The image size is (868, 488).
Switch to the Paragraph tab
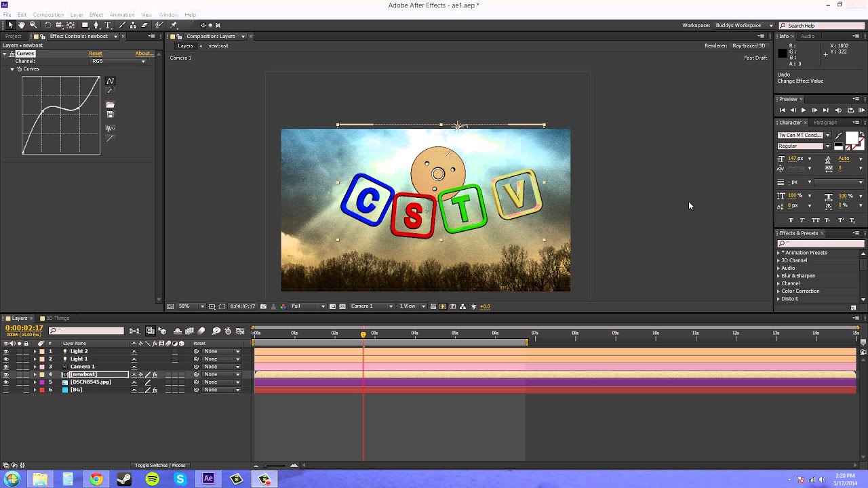(825, 123)
